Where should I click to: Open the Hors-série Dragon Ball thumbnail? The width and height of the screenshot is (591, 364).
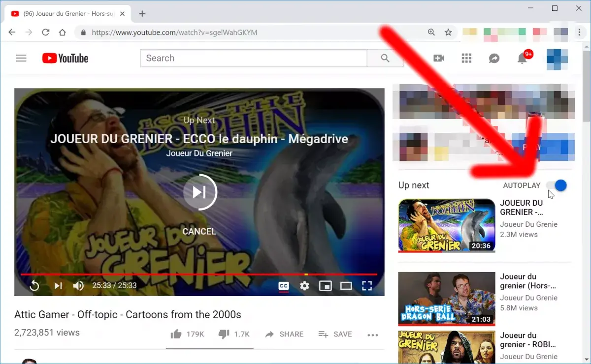coord(447,299)
